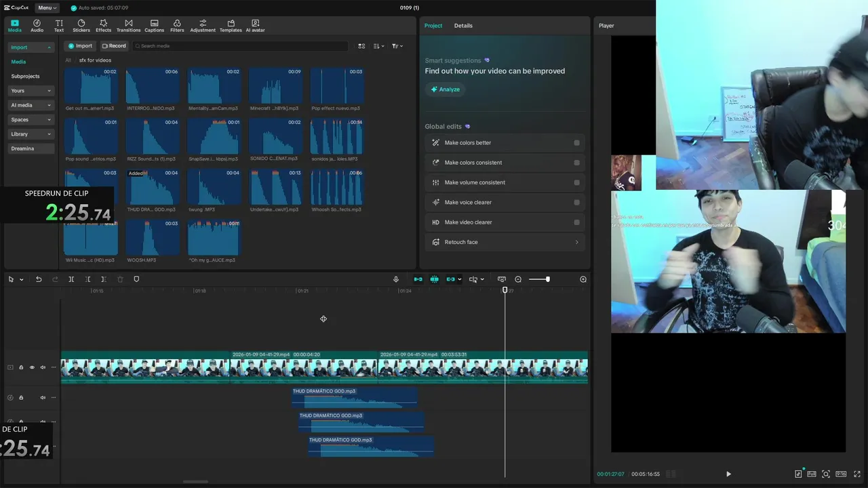Switch media panel to grid view icon
868x488 pixels.
[361, 46]
